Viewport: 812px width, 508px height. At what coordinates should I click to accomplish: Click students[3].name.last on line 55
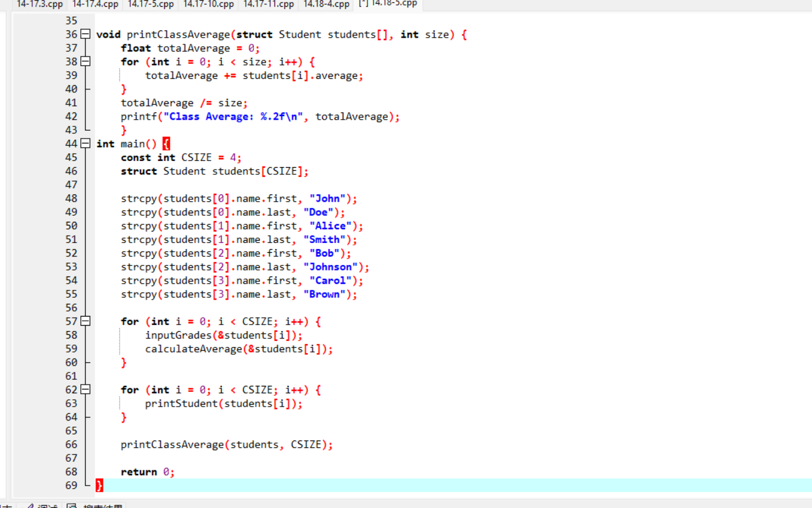point(227,294)
